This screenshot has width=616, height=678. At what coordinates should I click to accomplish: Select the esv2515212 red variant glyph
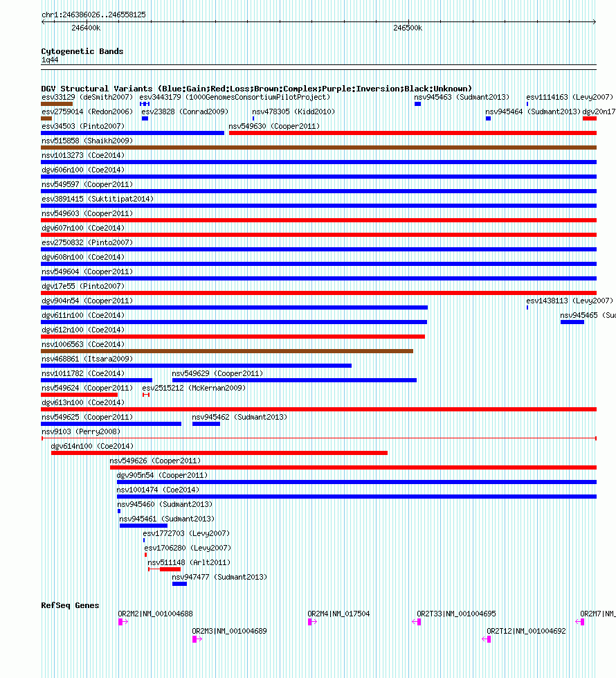(x=146, y=395)
